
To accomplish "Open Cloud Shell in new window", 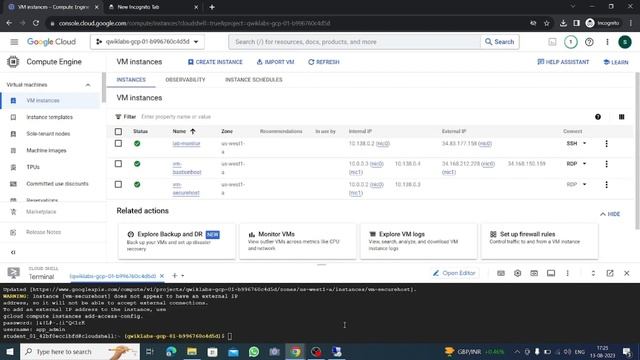I will click(x=610, y=273).
